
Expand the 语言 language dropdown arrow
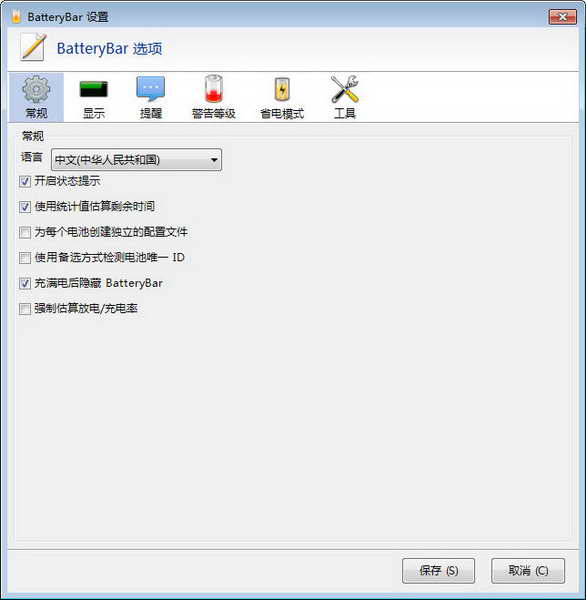pyautogui.click(x=214, y=160)
